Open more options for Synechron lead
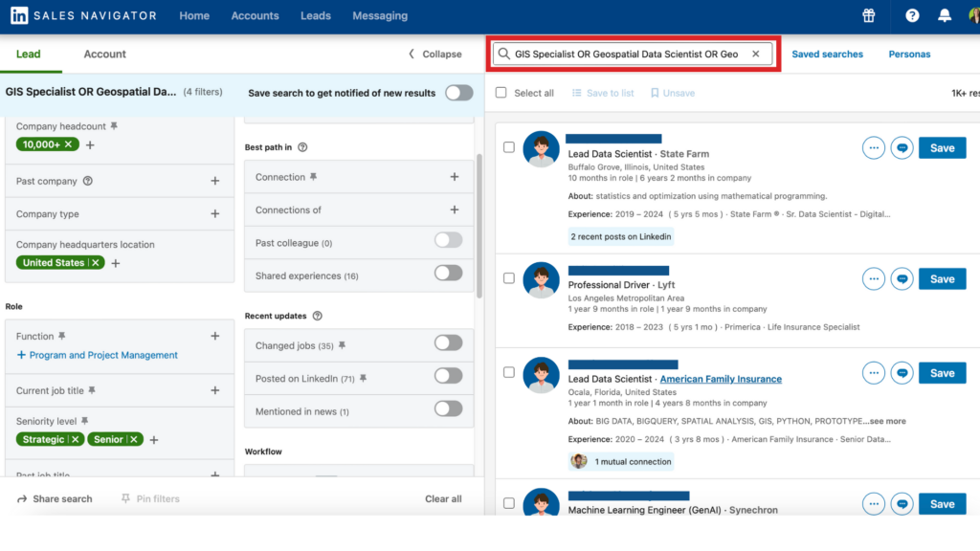 [873, 503]
